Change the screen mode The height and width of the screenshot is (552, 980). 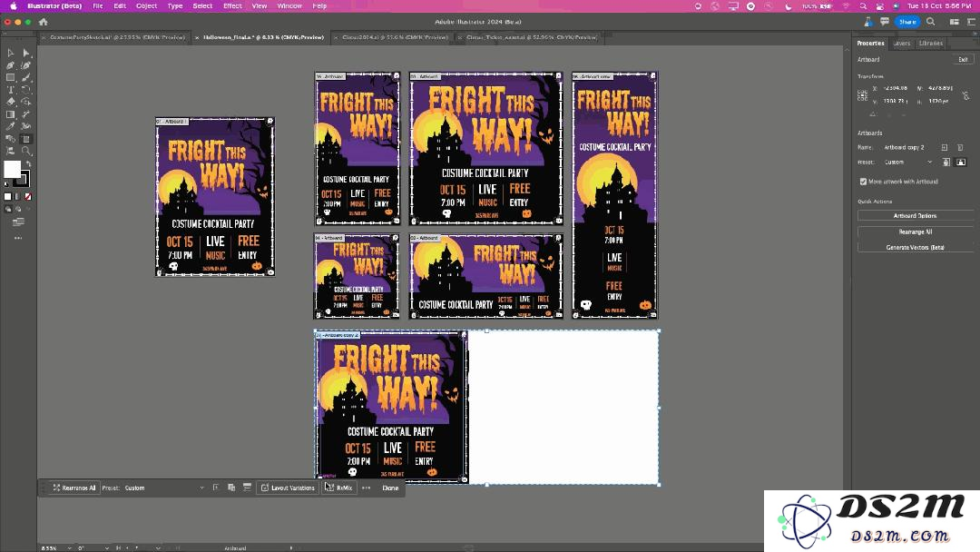[18, 222]
